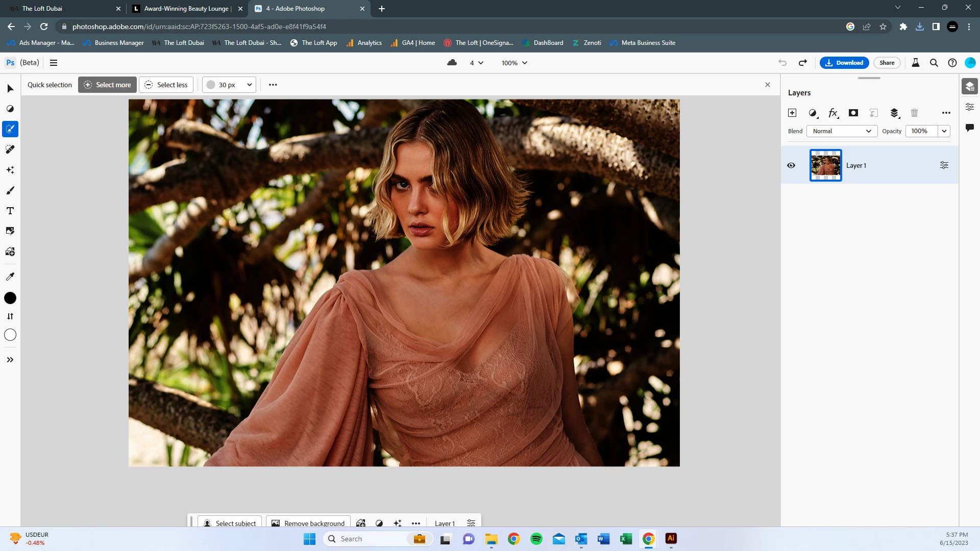
Task: Open the hamburger main menu
Action: point(54,63)
